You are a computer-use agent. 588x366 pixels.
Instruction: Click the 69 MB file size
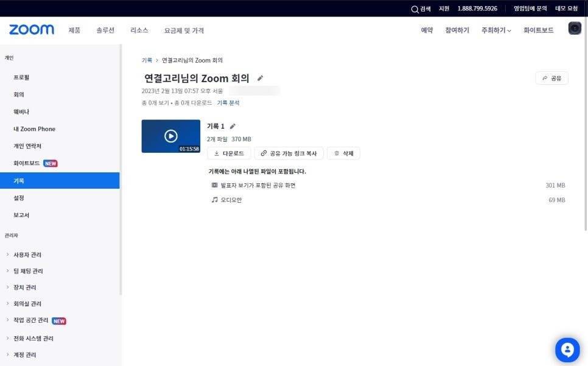click(x=556, y=200)
